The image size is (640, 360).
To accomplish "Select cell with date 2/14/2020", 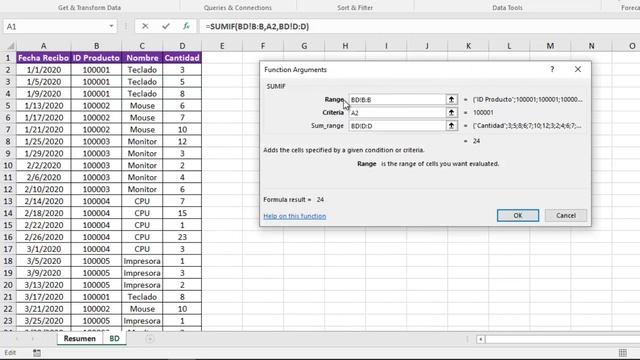I will tap(43, 201).
